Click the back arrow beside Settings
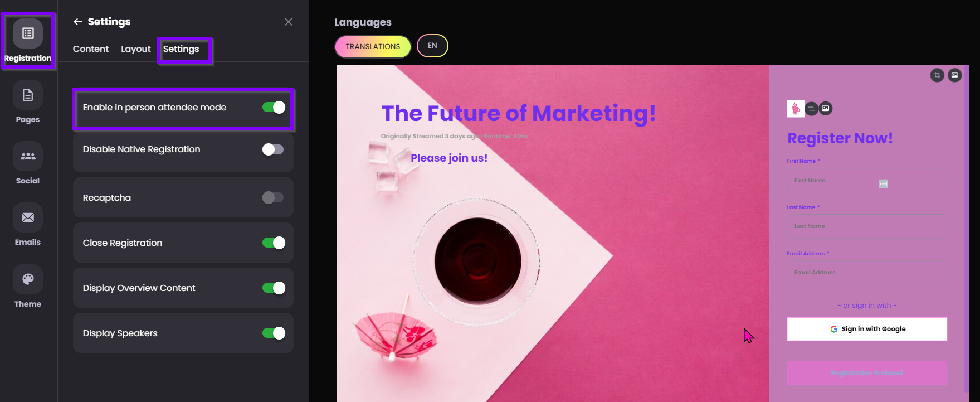The height and width of the screenshot is (402, 980). [77, 22]
